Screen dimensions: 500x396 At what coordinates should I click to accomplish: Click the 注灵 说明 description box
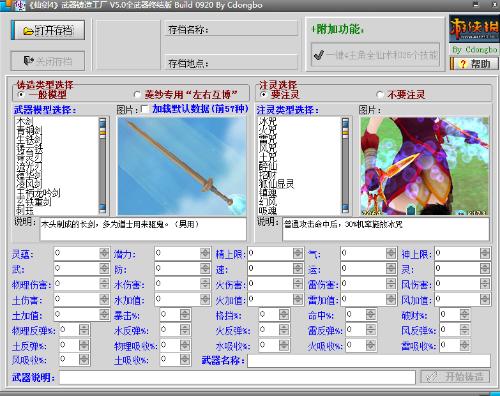386,229
